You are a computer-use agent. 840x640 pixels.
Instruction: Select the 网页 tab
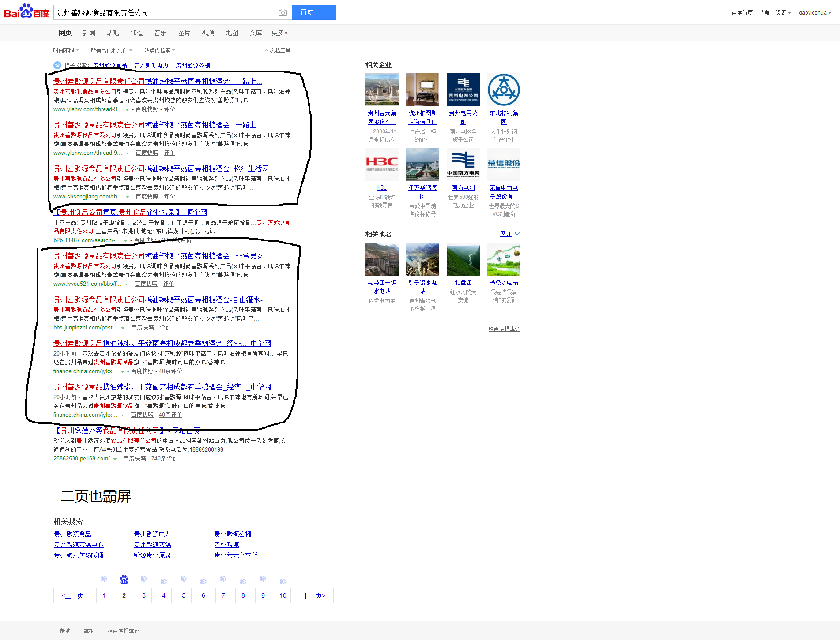coord(65,33)
